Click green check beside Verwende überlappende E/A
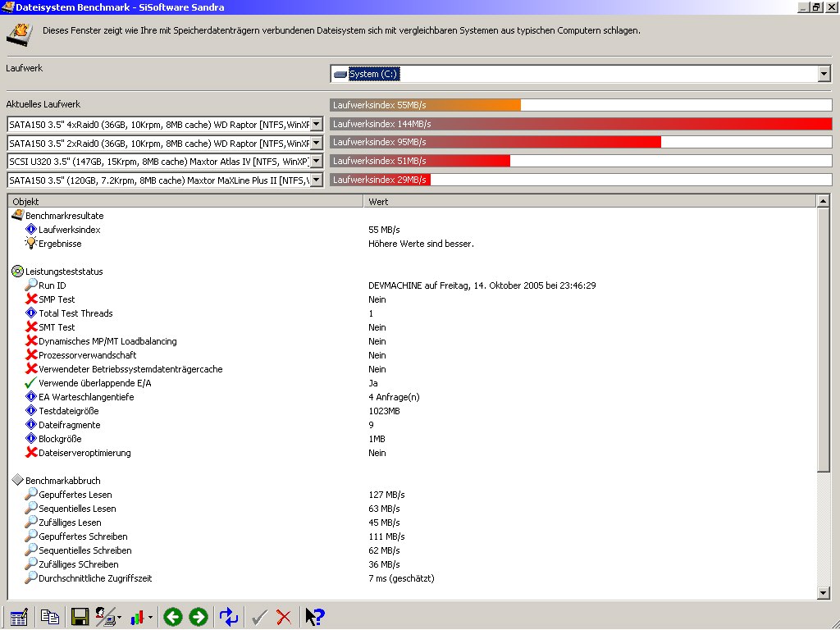This screenshot has width=840, height=630. (31, 382)
